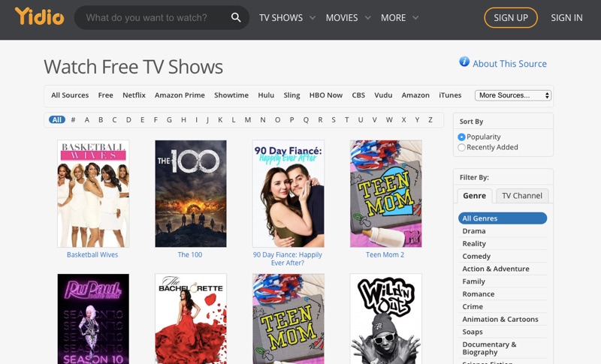The width and height of the screenshot is (601, 364).
Task: Open the Teen Mom 2 poster
Action: pyautogui.click(x=385, y=194)
